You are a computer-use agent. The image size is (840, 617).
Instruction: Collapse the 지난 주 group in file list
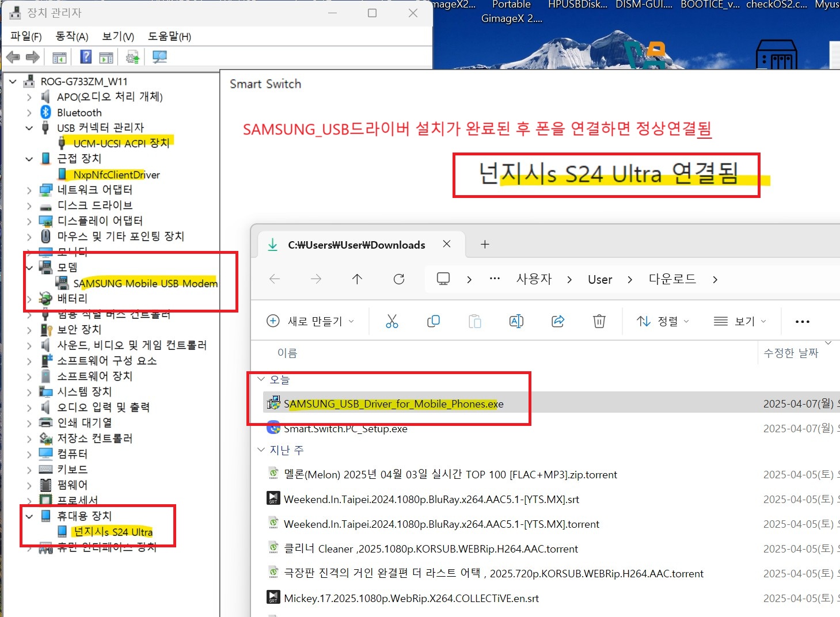point(261,450)
